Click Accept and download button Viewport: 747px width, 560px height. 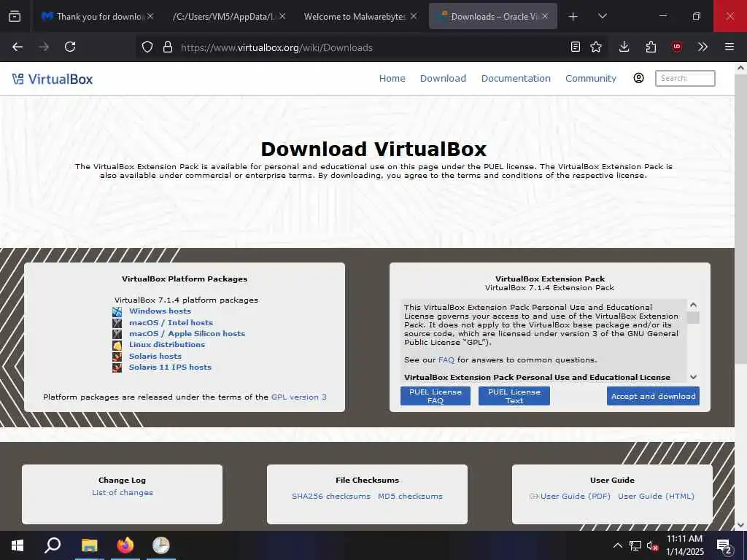pyautogui.click(x=653, y=396)
